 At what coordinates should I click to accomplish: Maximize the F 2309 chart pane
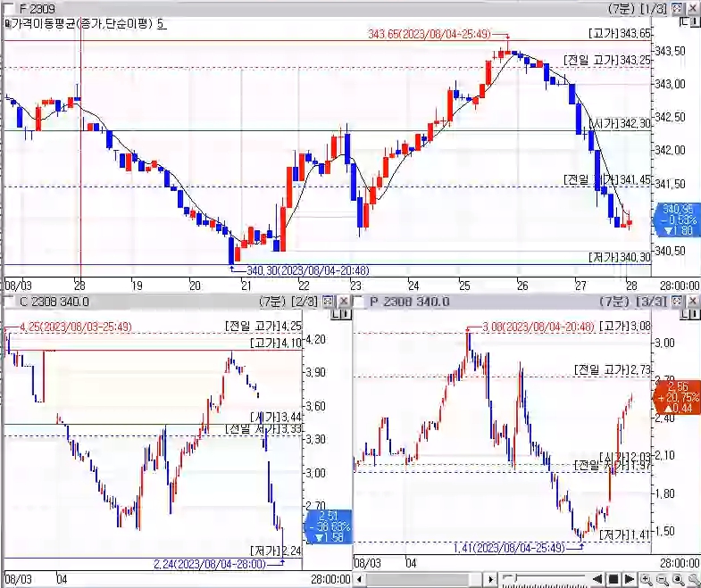pos(677,8)
